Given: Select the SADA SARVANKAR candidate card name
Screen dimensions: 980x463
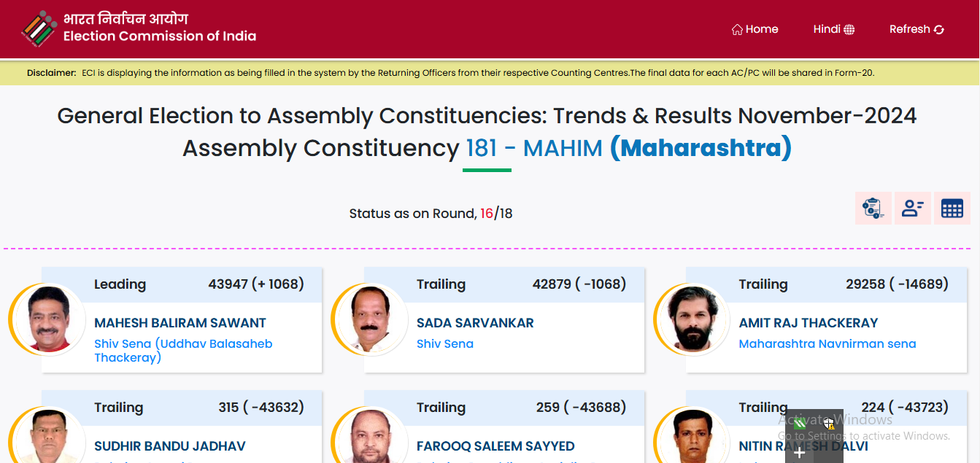Looking at the screenshot, I should click(475, 323).
